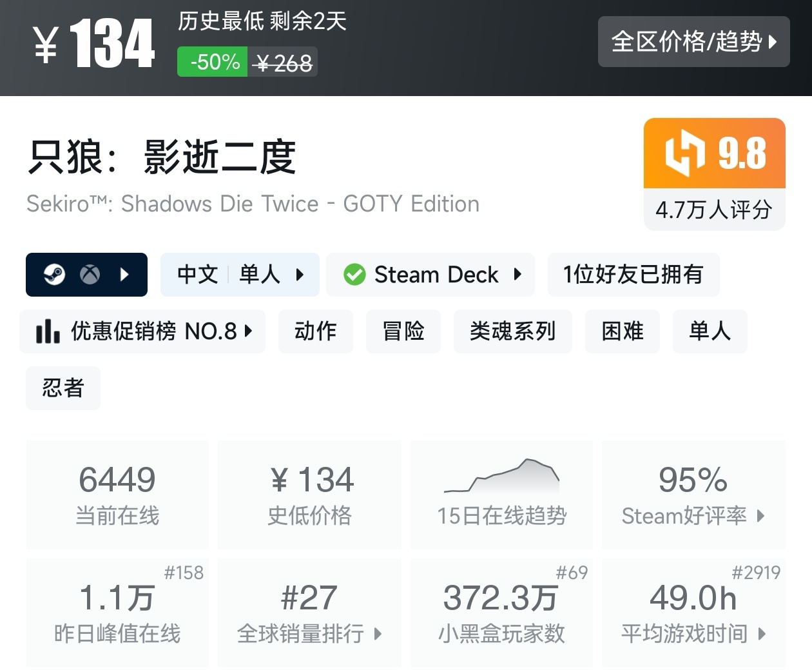Viewport: 812px width, 670px height.
Task: Open 全球销量排行 #27 ranking
Action: (x=309, y=613)
